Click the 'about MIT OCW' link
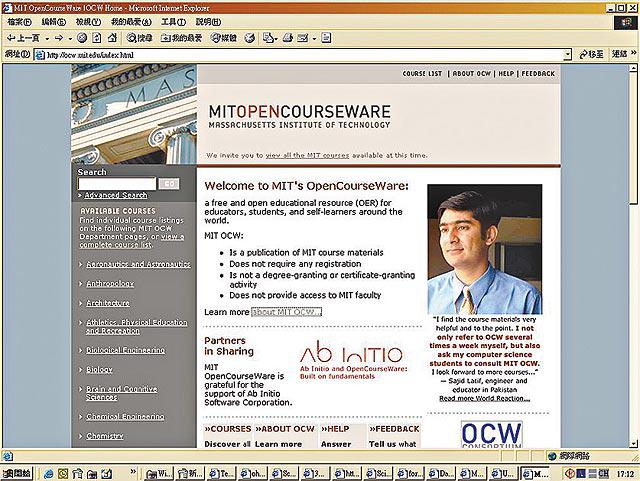 coord(286,312)
